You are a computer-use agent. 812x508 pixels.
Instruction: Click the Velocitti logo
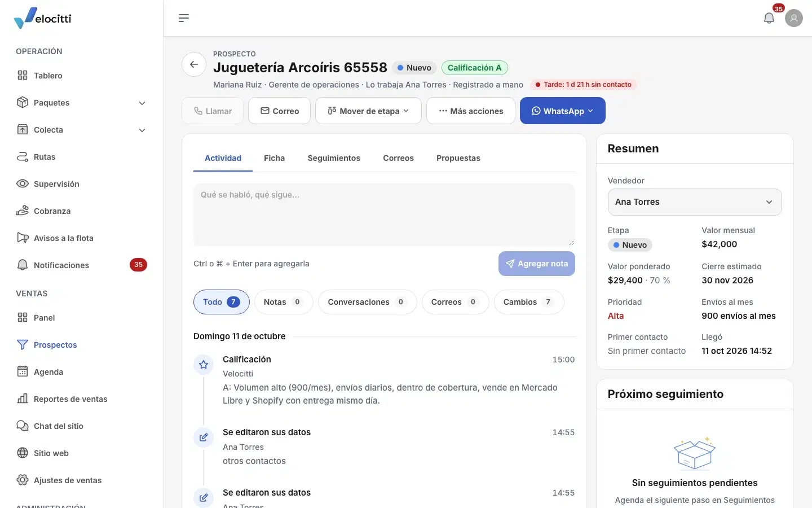click(43, 18)
